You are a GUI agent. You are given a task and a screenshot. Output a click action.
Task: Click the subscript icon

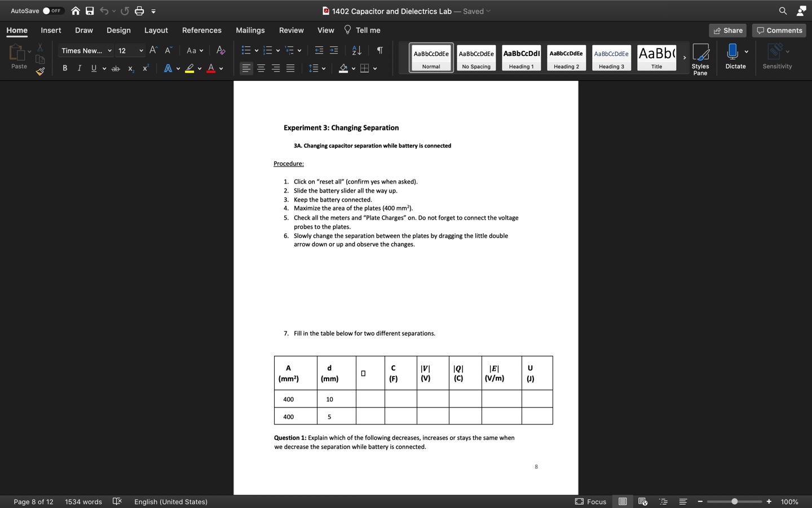pos(130,68)
